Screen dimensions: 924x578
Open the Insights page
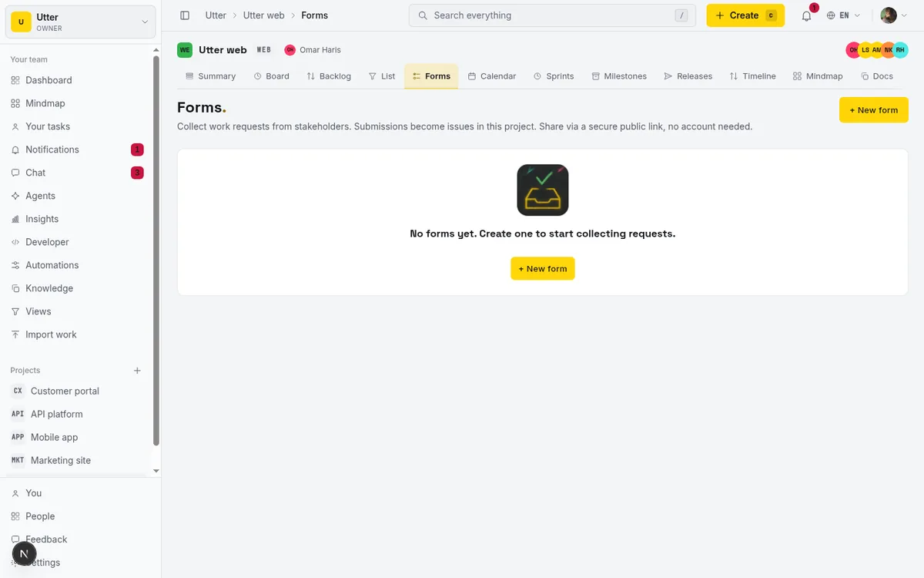79,219
